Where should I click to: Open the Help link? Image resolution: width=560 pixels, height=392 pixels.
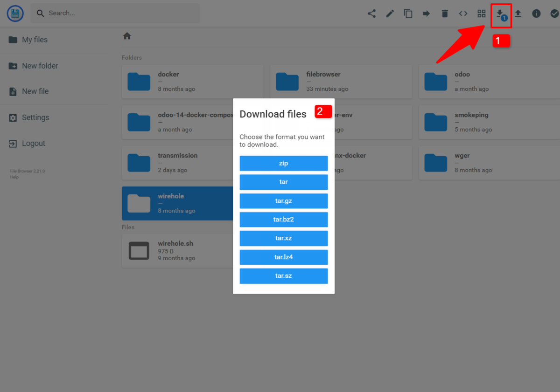(14, 178)
